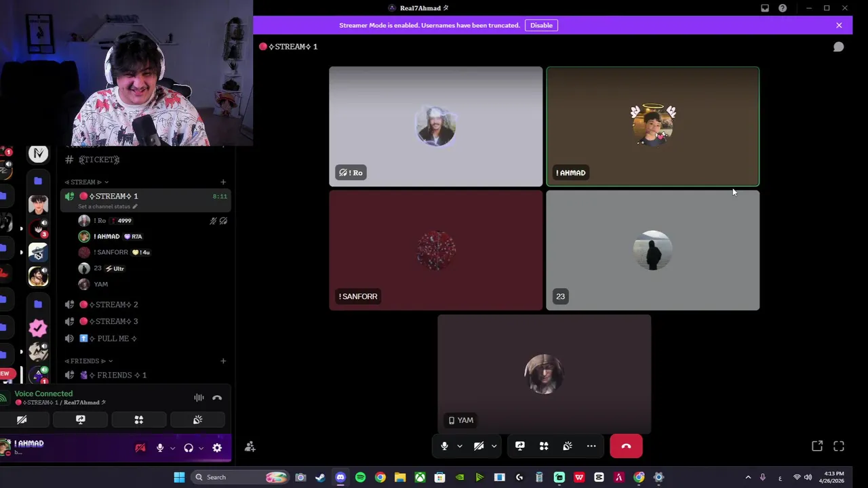The width and height of the screenshot is (868, 488).
Task: Open camera options arrow in call bar
Action: 494,446
